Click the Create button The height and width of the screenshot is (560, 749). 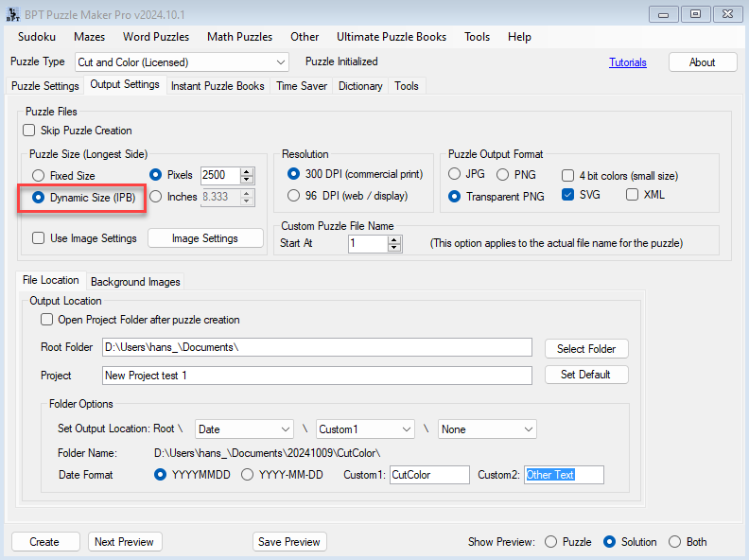(x=44, y=542)
